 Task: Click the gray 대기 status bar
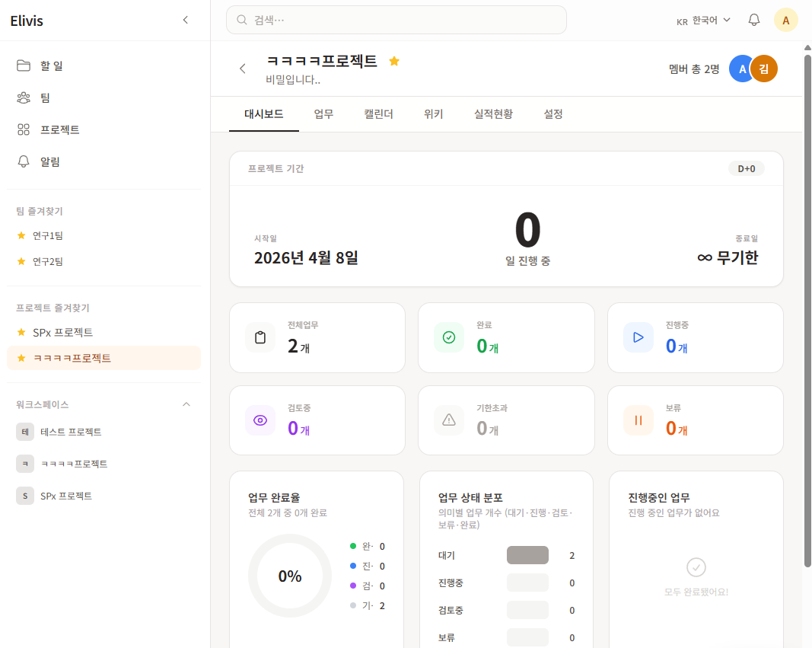[x=527, y=555]
